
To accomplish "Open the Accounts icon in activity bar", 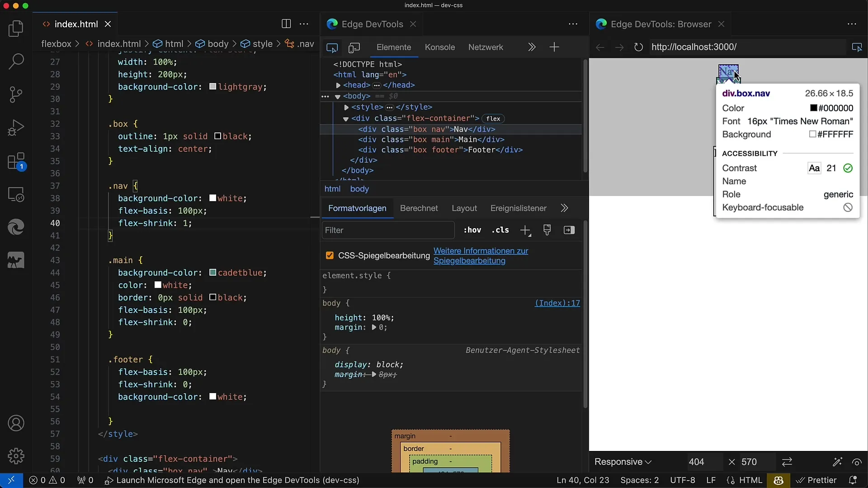I will pos(16,423).
